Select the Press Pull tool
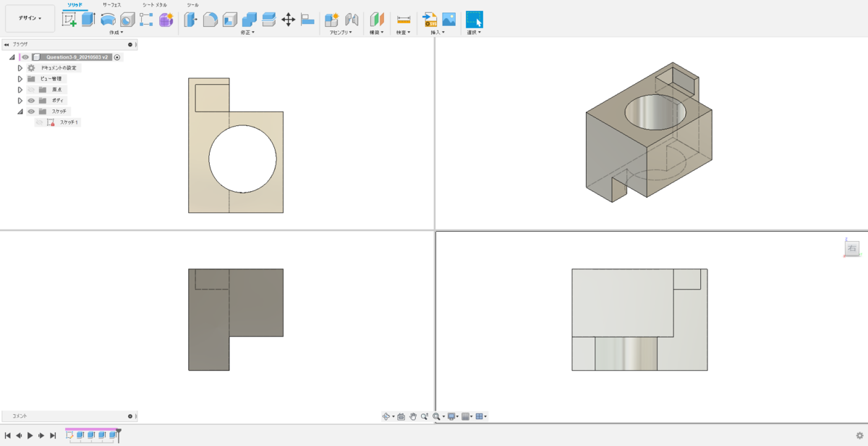 (191, 20)
